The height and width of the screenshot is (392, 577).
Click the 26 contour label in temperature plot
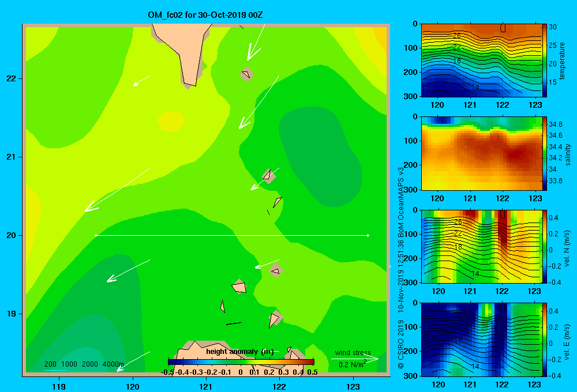pyautogui.click(x=456, y=36)
